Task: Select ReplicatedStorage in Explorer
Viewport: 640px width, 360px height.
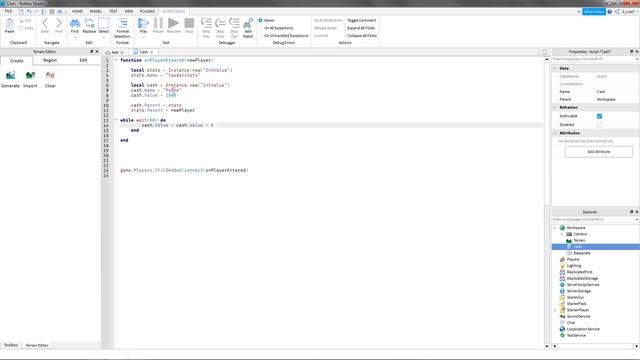Action: coord(582,278)
